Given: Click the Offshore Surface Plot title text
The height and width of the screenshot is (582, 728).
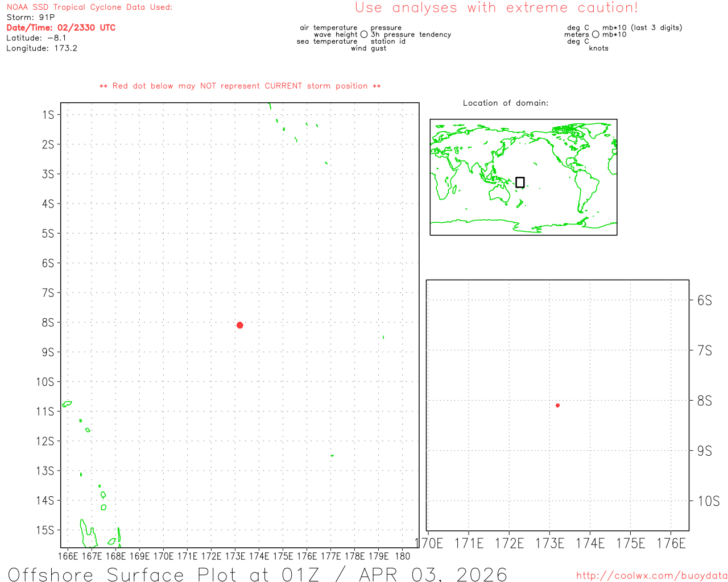Looking at the screenshot, I should point(257,574).
